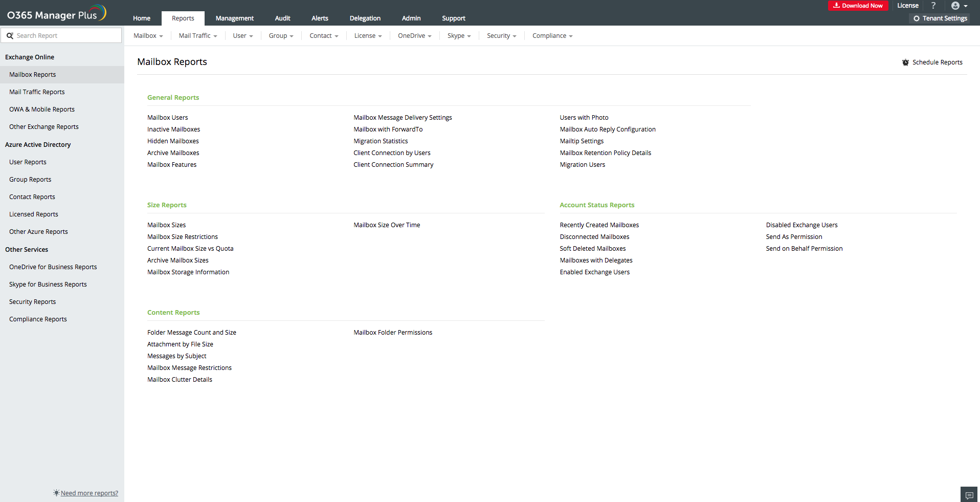Image resolution: width=980 pixels, height=502 pixels.
Task: Click the O365 Manager Plus logo
Action: (x=56, y=14)
